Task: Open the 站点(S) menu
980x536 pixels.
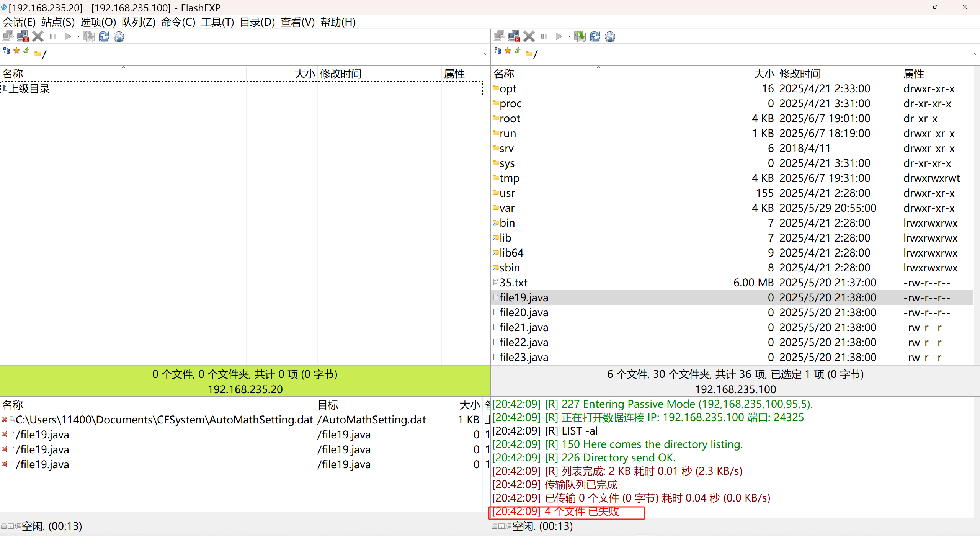Action: click(58, 22)
